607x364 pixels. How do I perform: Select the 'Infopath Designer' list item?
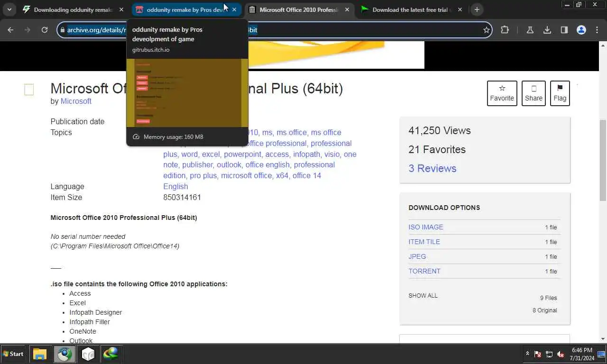(x=95, y=312)
